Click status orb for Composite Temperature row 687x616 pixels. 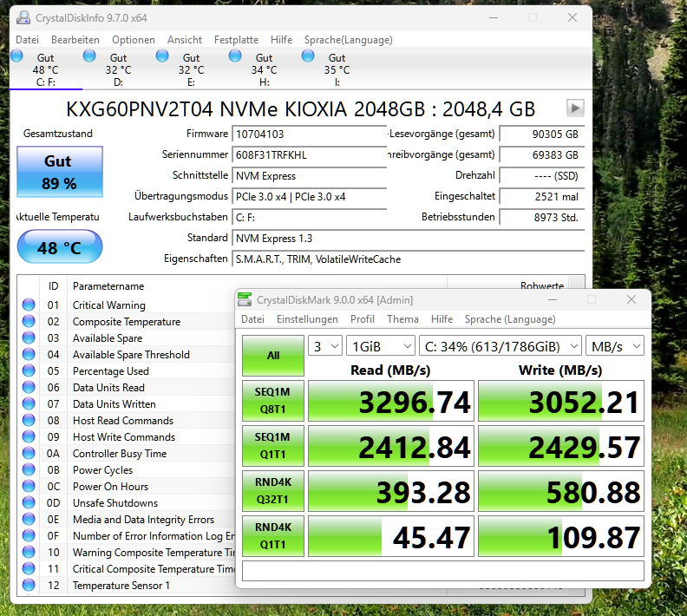29,321
